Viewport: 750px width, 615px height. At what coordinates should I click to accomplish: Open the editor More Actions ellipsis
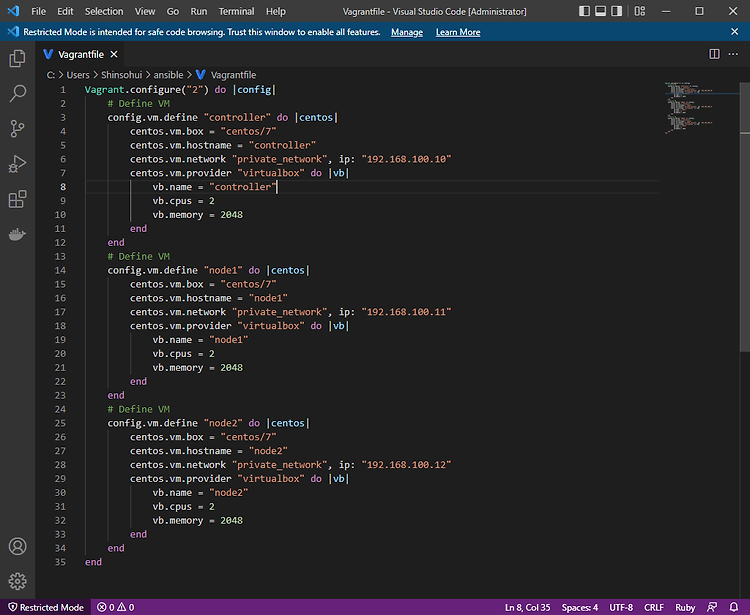click(733, 54)
